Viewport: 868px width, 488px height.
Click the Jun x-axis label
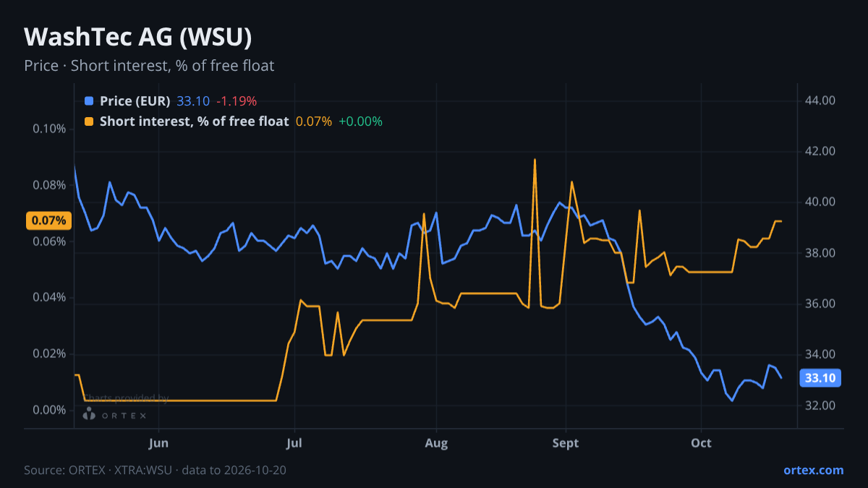(x=158, y=443)
